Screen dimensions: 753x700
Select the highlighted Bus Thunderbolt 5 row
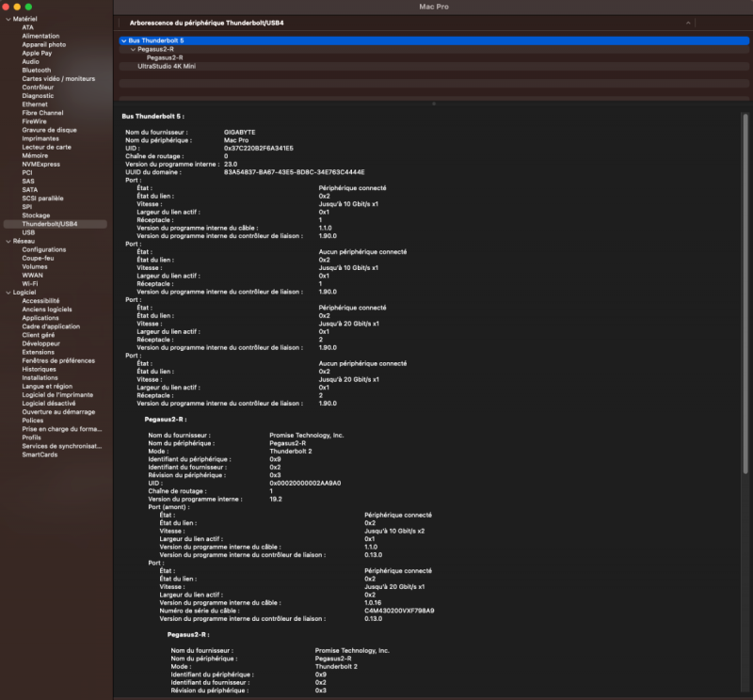click(155, 40)
